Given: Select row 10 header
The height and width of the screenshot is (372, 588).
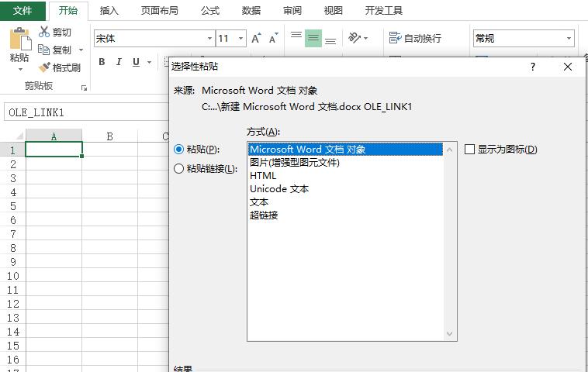Looking at the screenshot, I should click(x=12, y=276).
